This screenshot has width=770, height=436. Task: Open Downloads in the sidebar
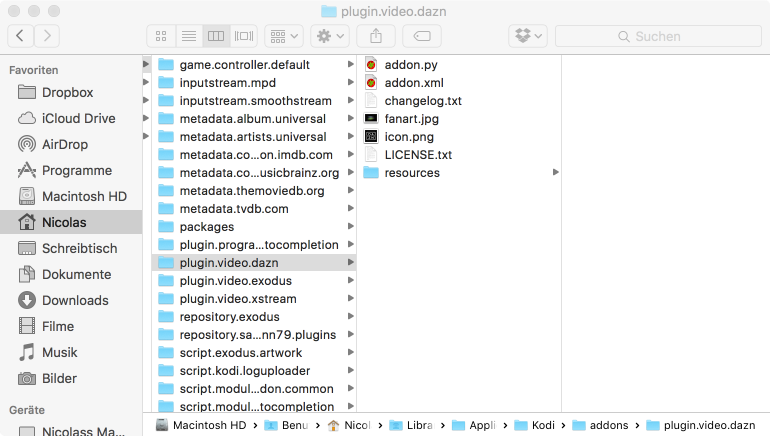click(x=71, y=300)
